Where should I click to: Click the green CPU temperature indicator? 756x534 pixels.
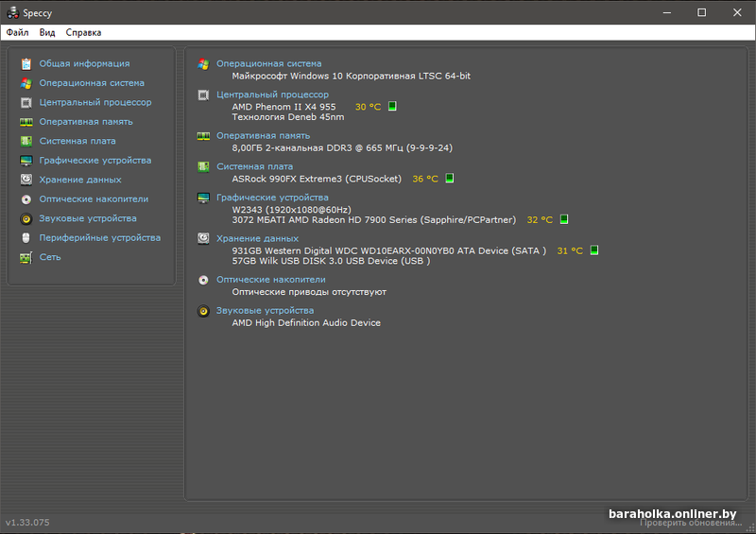[392, 106]
